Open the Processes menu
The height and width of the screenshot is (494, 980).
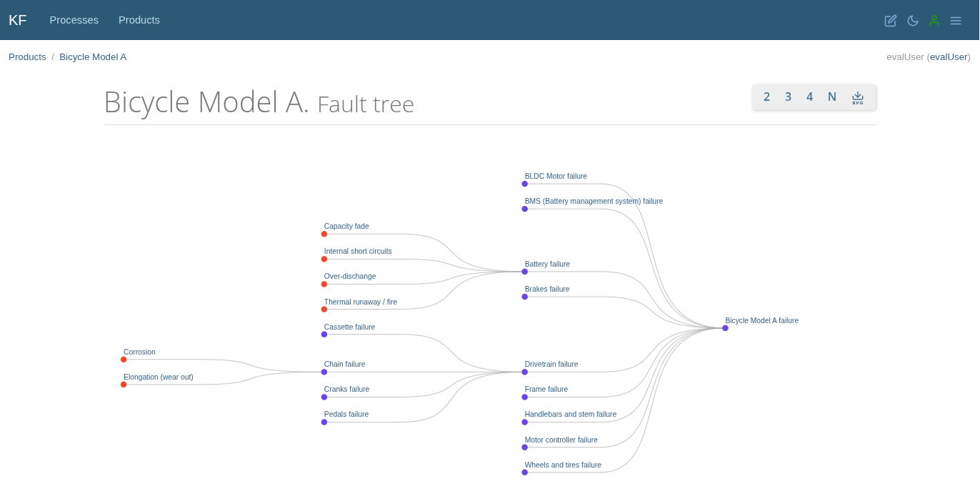[x=74, y=20]
